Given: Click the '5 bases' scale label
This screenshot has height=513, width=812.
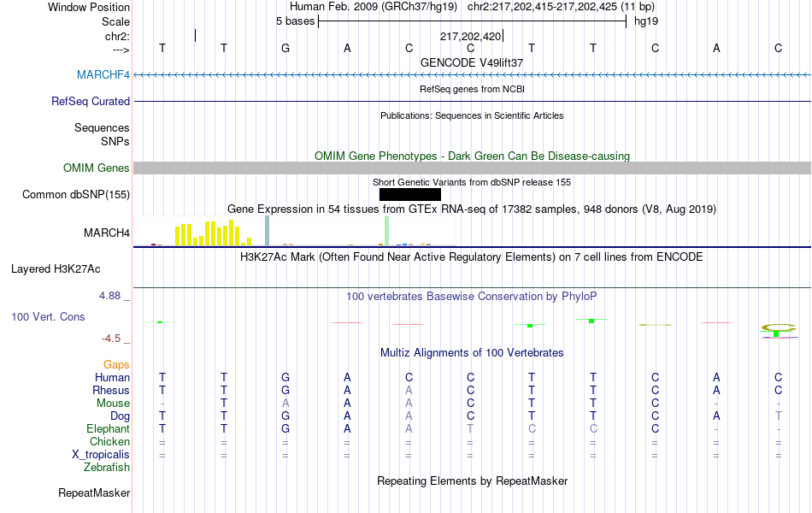Looking at the screenshot, I should point(295,21).
